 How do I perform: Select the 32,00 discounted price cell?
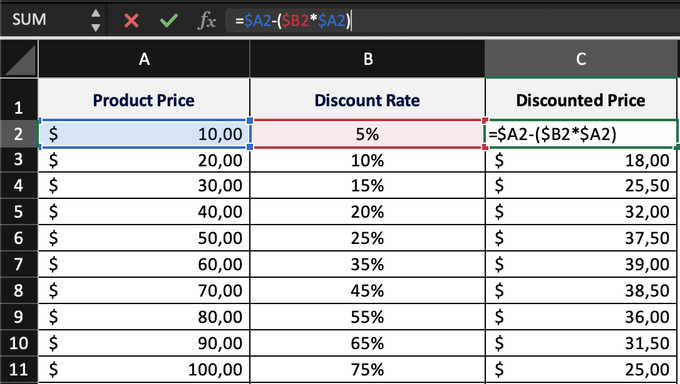pos(581,212)
